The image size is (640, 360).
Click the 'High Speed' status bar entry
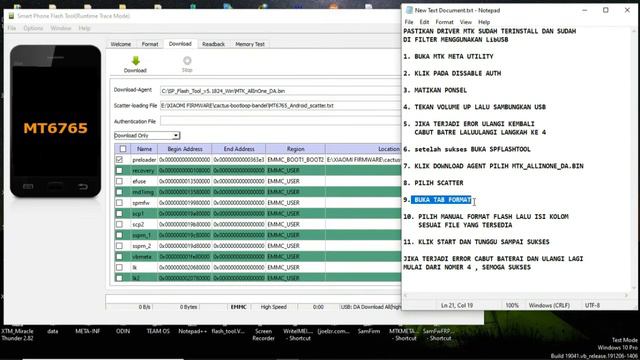click(273, 307)
